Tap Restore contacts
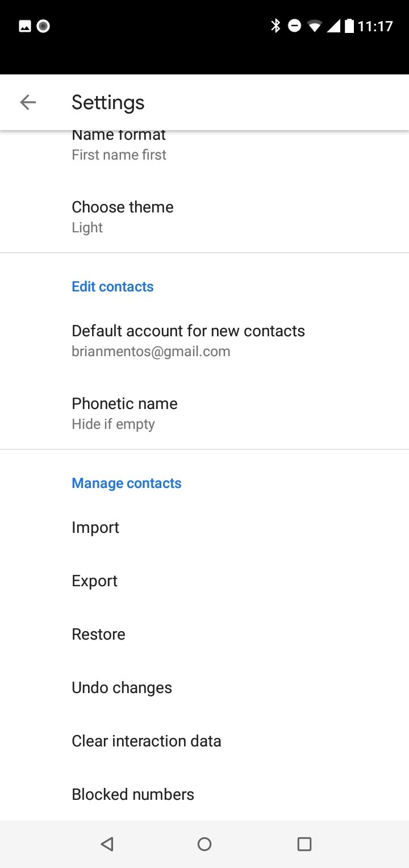Viewport: 409px width, 868px height. click(98, 635)
